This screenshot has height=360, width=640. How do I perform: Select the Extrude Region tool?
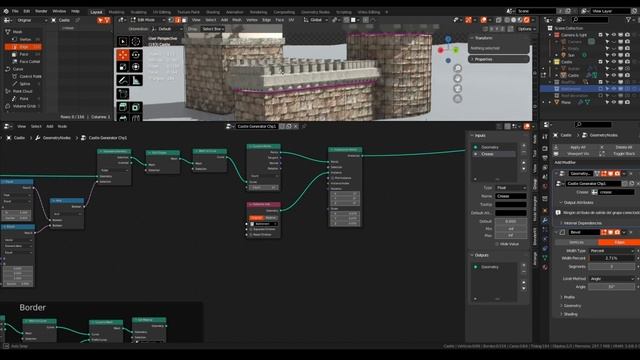[123, 107]
